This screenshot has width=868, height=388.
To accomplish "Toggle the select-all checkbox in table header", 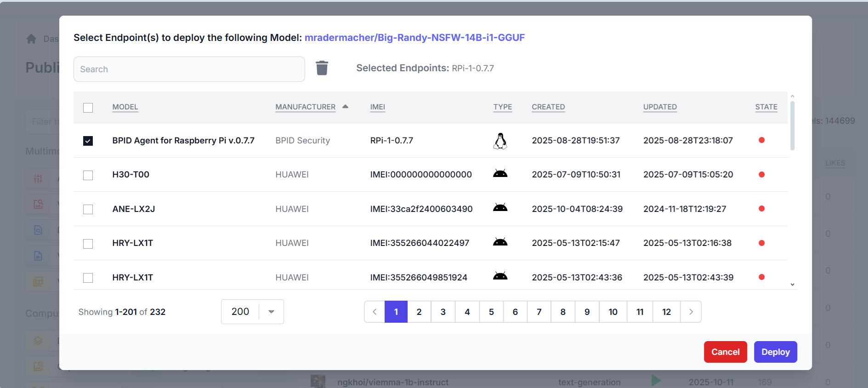I will point(88,108).
